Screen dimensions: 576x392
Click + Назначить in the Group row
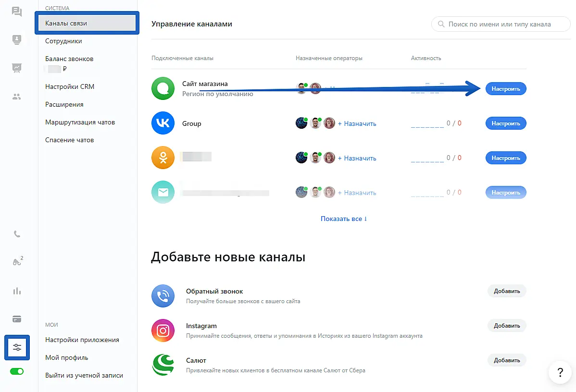[357, 123]
